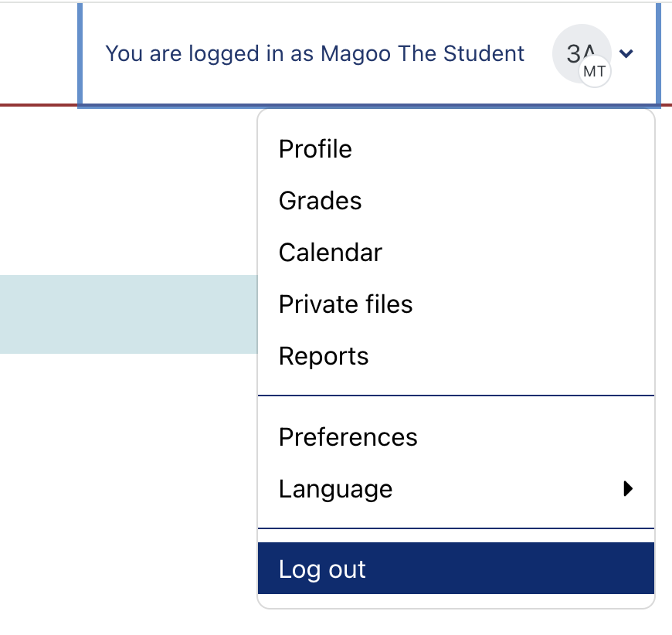Click the red horizontal line under the header
Viewport: 672px width, 635px height.
39,104
